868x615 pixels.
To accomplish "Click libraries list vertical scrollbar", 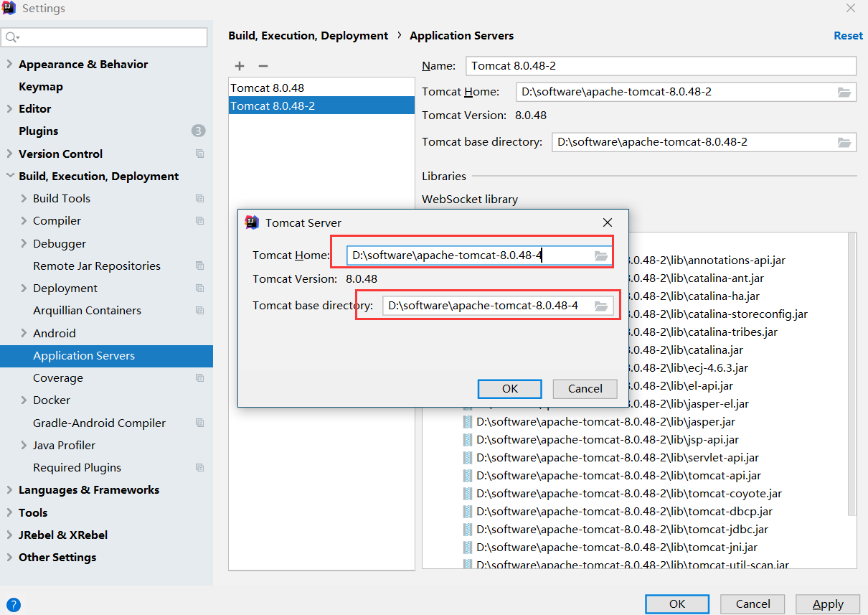I will 852,373.
